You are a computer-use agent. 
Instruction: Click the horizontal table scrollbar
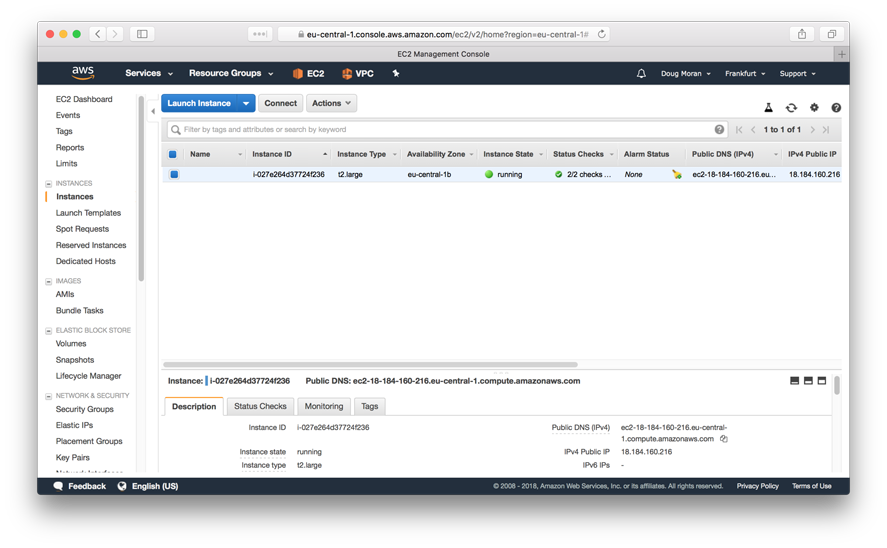371,364
